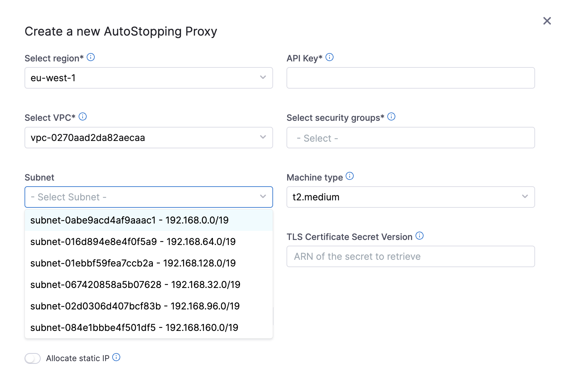
Task: Click info icon next to Select VPC
Action: 83,117
